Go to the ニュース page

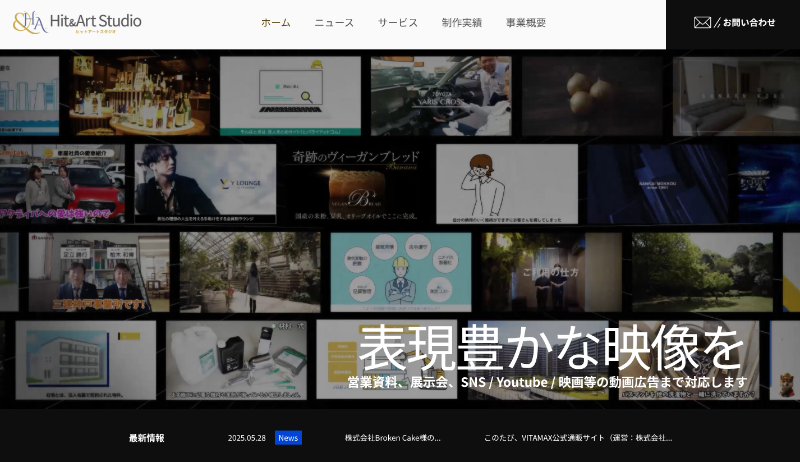tap(334, 22)
